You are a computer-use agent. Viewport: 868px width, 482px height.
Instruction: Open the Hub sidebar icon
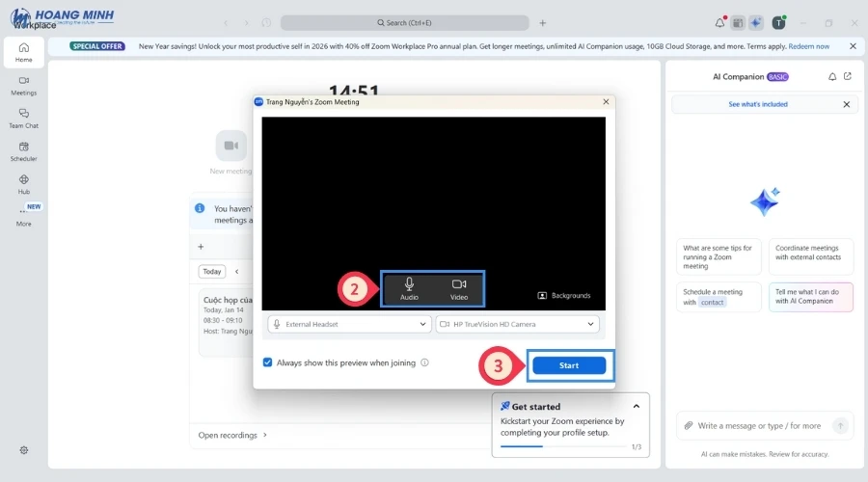[24, 183]
